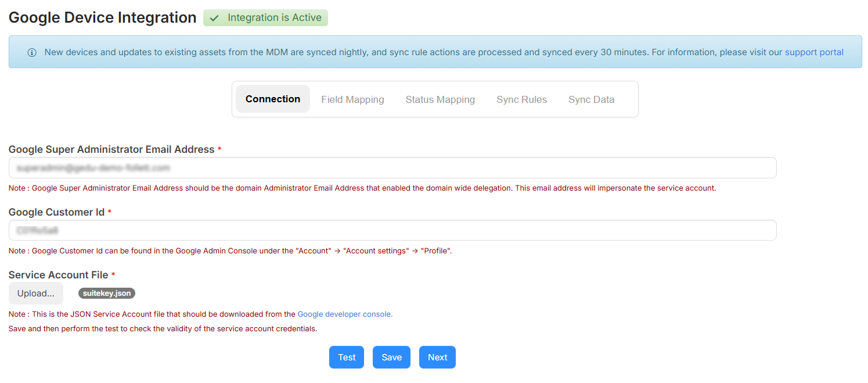Click the Google Super Administrator Email Address label

click(x=111, y=149)
